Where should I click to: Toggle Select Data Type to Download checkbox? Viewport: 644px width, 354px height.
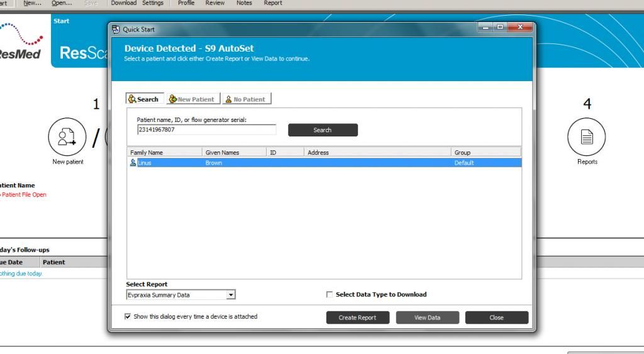pyautogui.click(x=330, y=294)
